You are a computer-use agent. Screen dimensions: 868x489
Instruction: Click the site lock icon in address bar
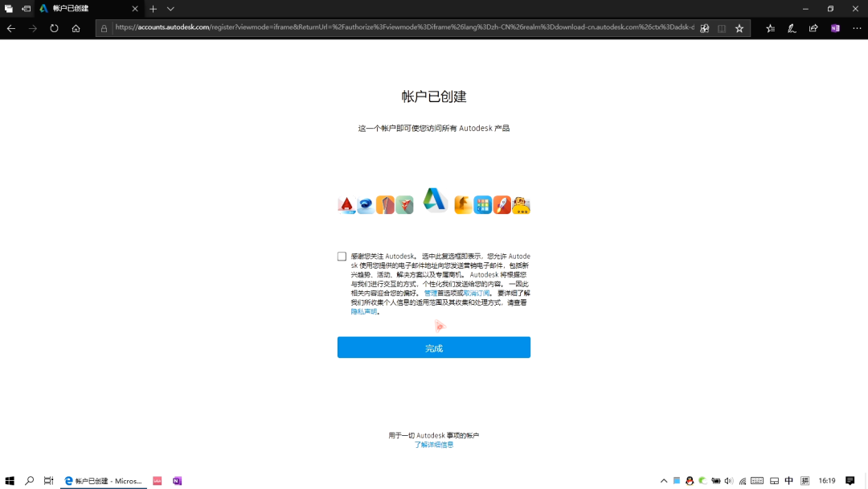coord(104,28)
